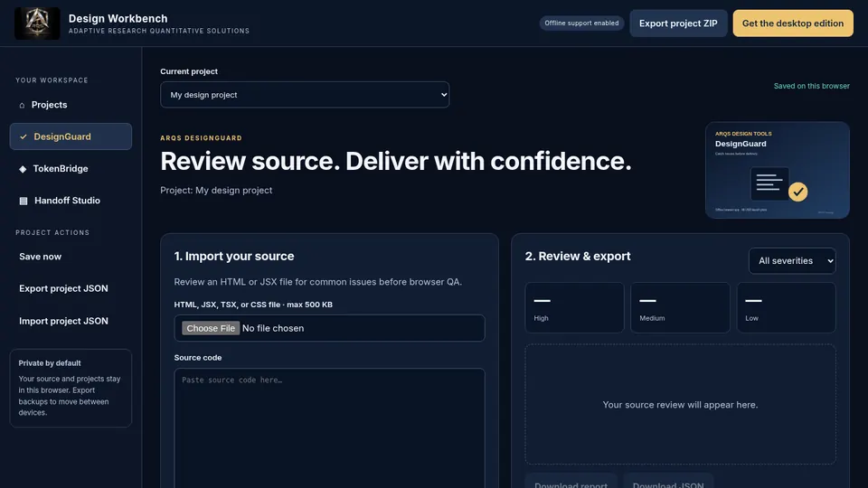Click the Medium severity count card
The height and width of the screenshot is (488, 868).
tap(680, 307)
